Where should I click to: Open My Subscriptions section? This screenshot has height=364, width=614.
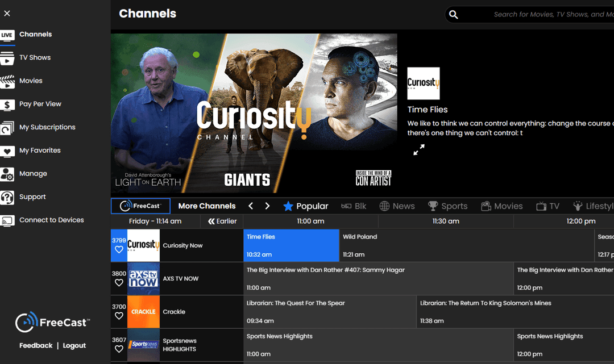pyautogui.click(x=47, y=127)
